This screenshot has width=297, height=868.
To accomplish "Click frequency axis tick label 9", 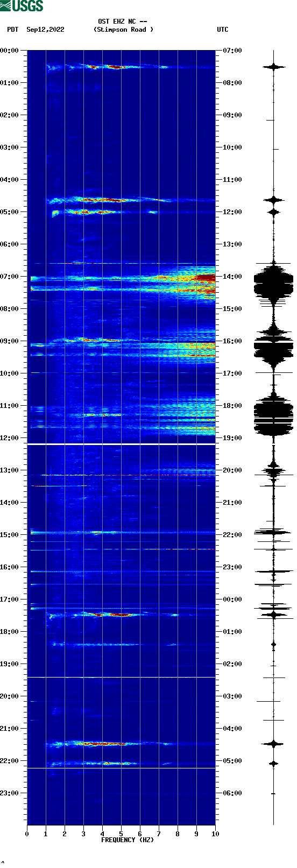I will click(196, 834).
